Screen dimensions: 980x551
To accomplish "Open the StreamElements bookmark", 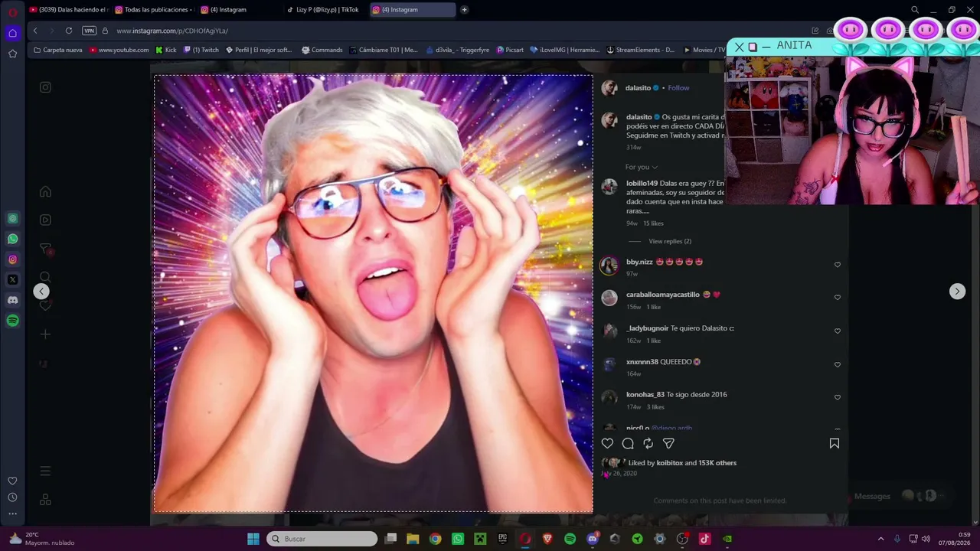I will (x=640, y=50).
